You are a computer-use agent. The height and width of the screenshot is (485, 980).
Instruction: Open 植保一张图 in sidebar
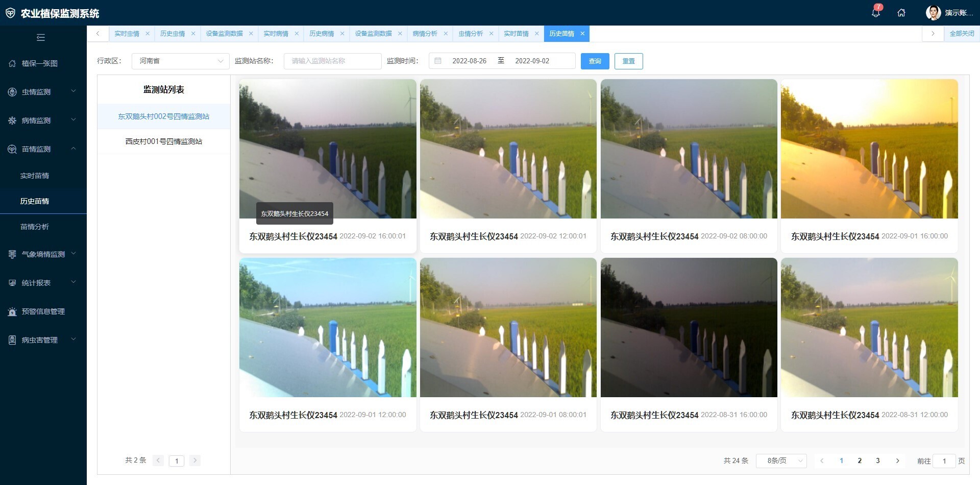[x=40, y=63]
